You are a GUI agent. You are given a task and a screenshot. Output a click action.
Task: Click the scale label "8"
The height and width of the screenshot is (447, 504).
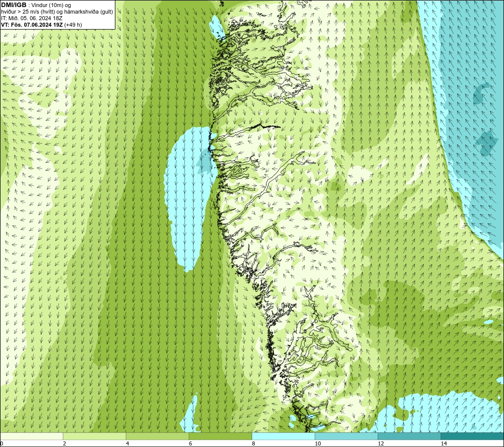[x=254, y=443]
